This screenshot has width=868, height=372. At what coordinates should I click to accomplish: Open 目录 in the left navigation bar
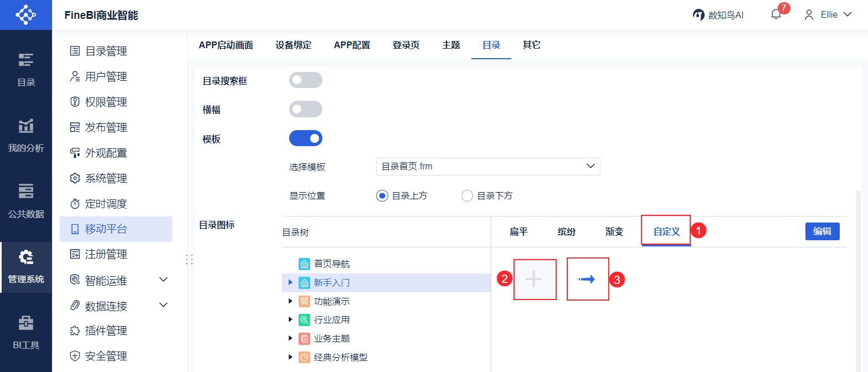tap(26, 69)
